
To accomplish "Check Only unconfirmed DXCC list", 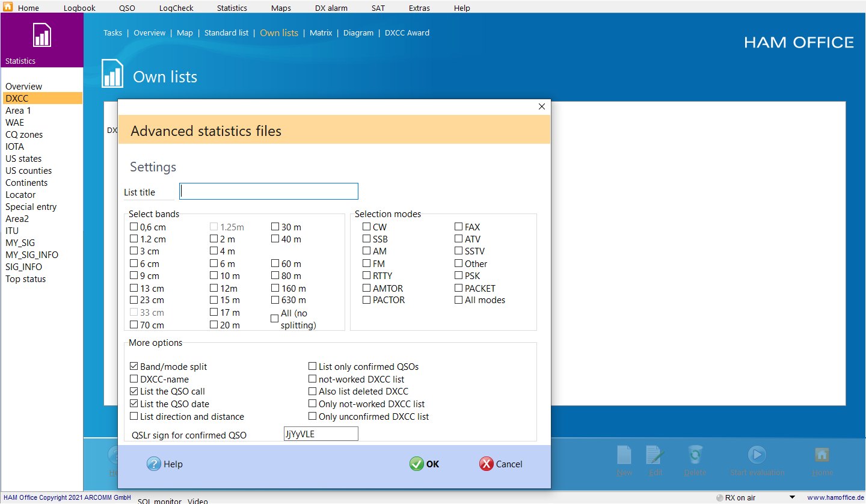I will point(312,416).
